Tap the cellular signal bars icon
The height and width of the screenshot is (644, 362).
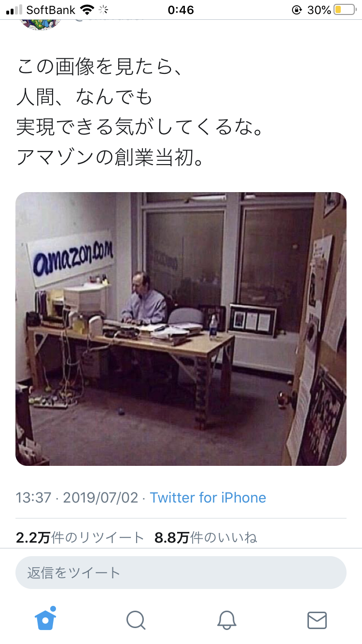[14, 10]
